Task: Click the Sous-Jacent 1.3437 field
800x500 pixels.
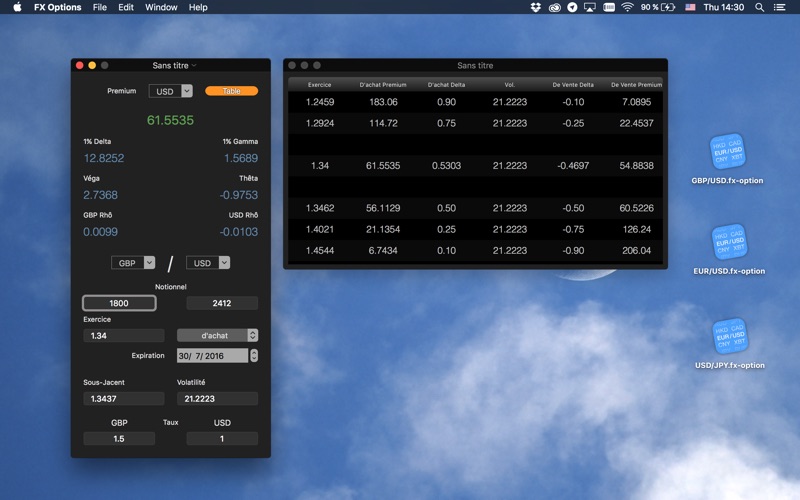Action: click(123, 398)
